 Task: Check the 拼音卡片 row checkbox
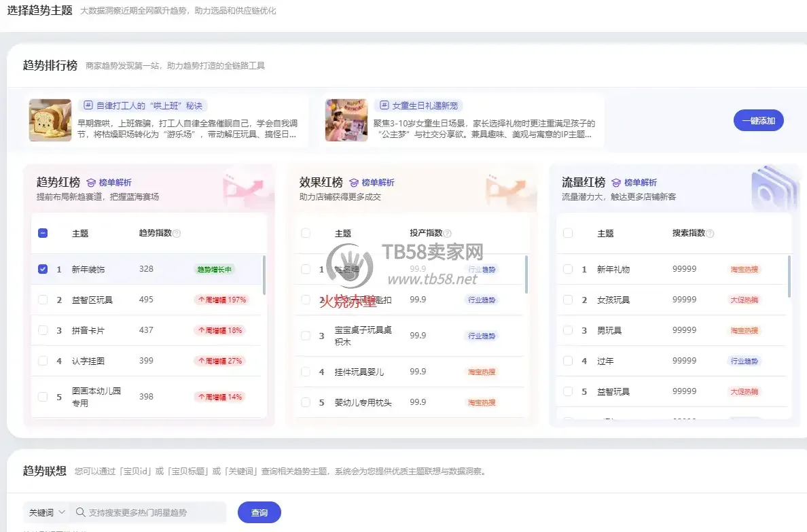(x=43, y=331)
